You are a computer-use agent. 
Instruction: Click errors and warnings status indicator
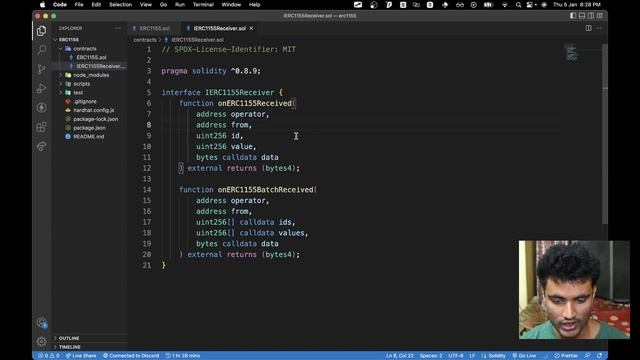49,356
